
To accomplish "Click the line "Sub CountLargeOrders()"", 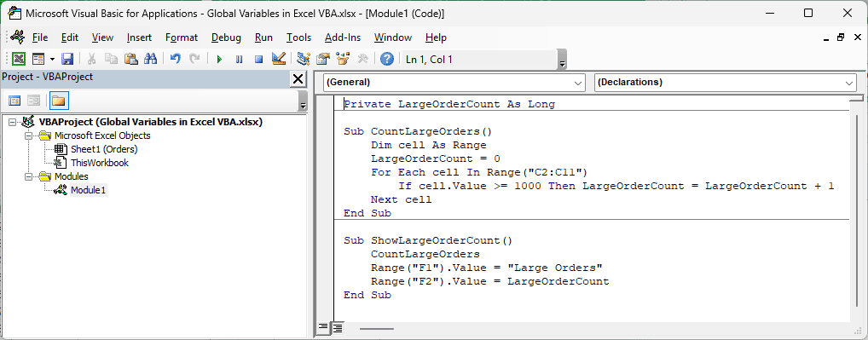I will click(418, 131).
